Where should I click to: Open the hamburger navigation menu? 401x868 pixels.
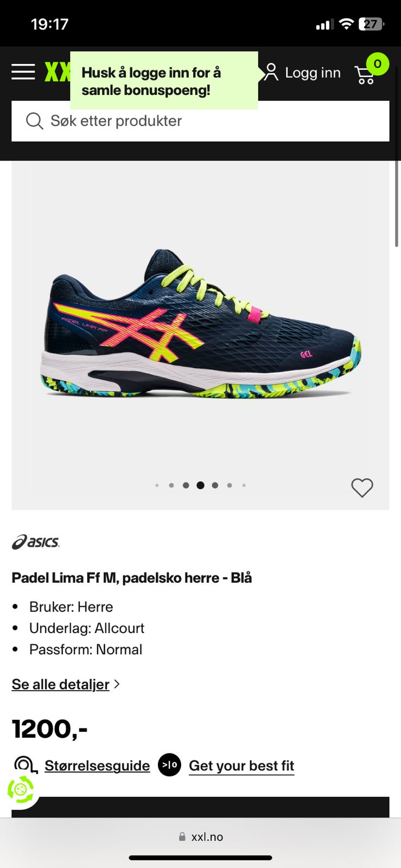point(23,72)
